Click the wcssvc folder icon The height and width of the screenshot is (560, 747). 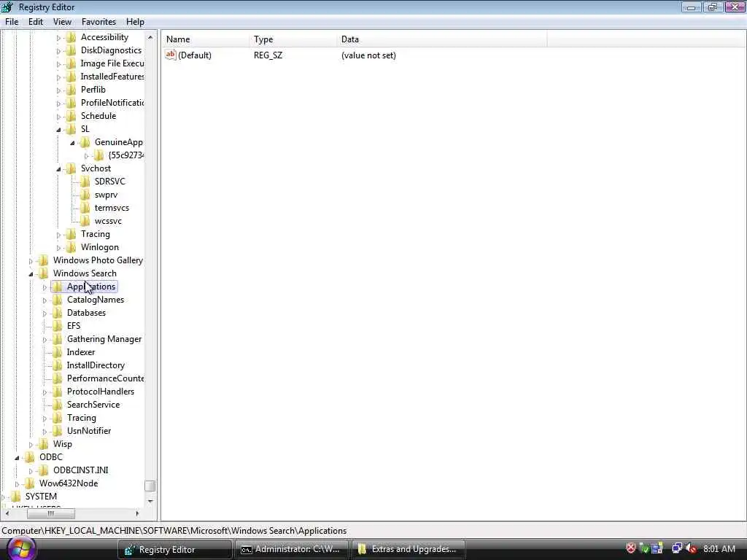pyautogui.click(x=85, y=221)
